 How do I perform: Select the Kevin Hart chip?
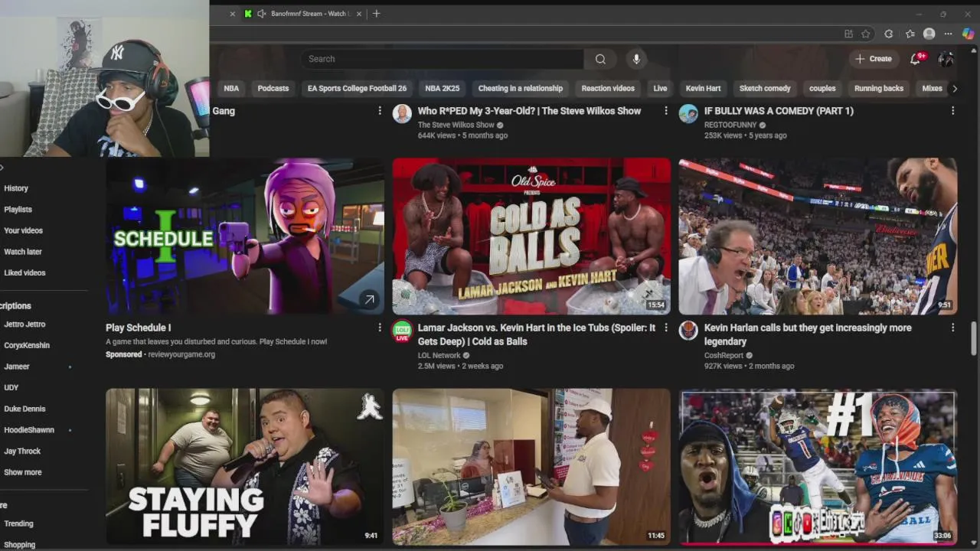(703, 88)
